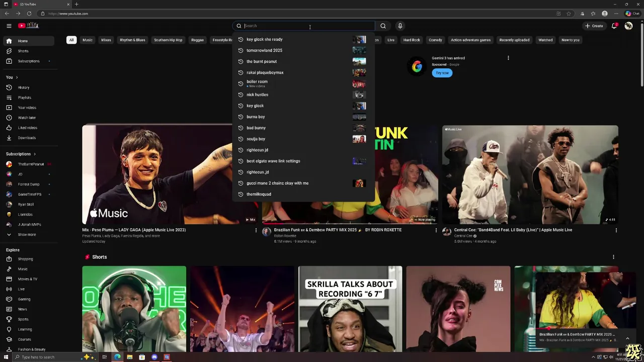Open Sports under Explore
This screenshot has width=644, height=362.
coord(29,319)
